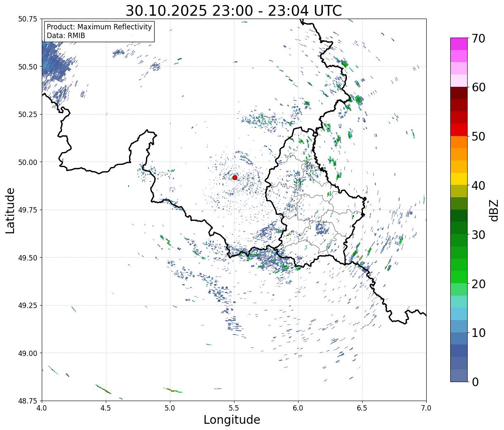Click the 60 tick on the colorbar
The height and width of the screenshot is (430, 504).
(478, 87)
